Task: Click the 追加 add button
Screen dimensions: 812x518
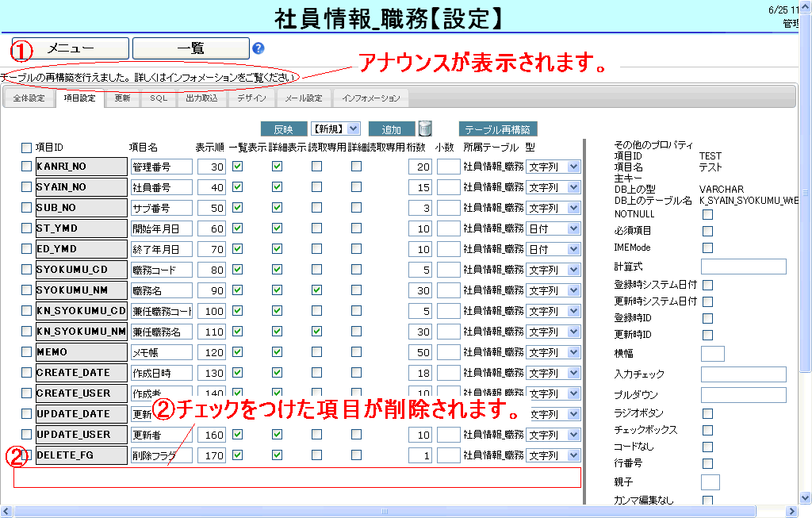Action: coord(392,129)
